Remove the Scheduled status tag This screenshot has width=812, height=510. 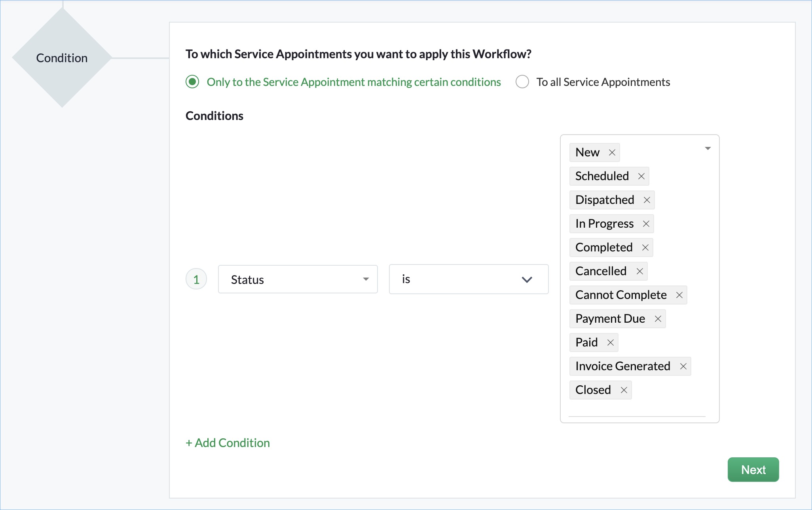click(641, 176)
